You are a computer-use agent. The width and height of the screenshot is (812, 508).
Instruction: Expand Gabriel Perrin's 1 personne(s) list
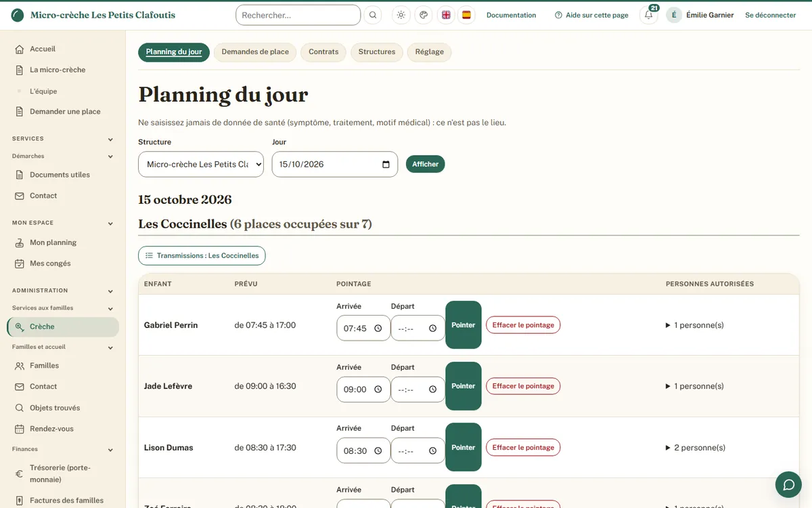coord(695,325)
